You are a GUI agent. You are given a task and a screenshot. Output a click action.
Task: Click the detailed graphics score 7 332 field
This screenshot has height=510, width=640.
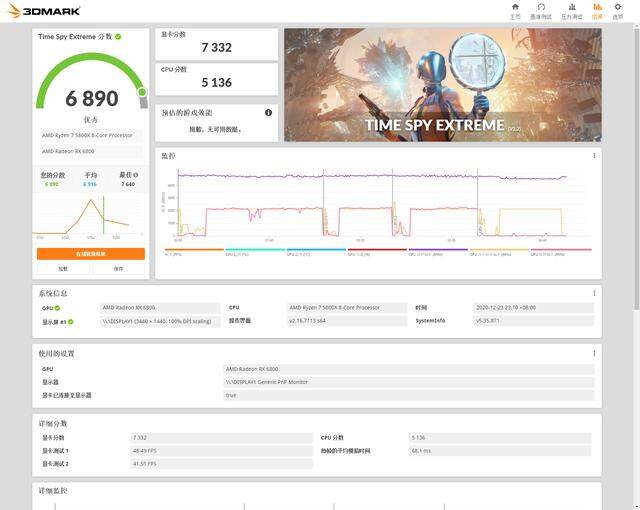[x=221, y=438]
